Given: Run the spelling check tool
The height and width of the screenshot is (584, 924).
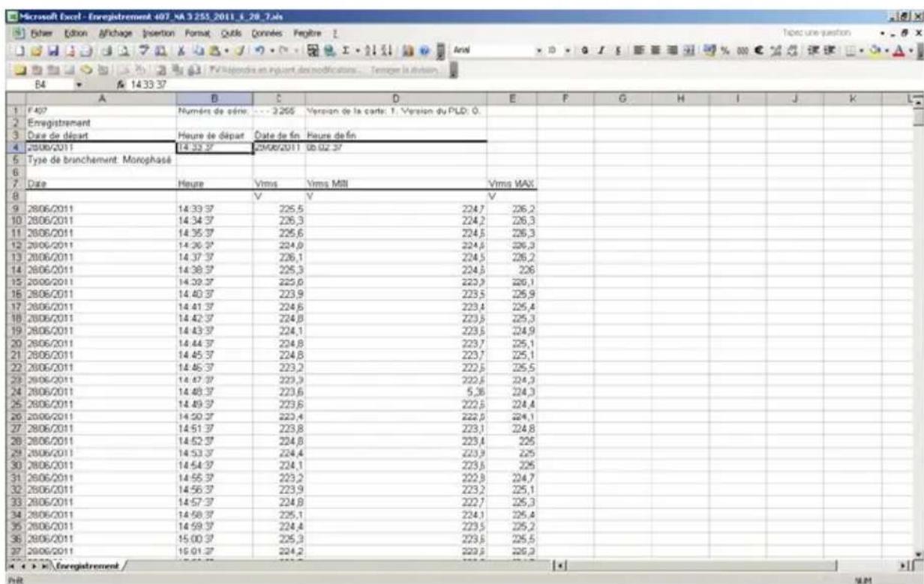Looking at the screenshot, I should pyautogui.click(x=142, y=50).
